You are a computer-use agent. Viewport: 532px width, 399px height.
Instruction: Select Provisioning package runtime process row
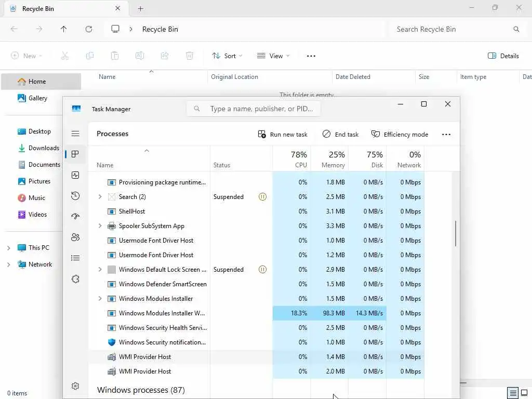coord(256,182)
